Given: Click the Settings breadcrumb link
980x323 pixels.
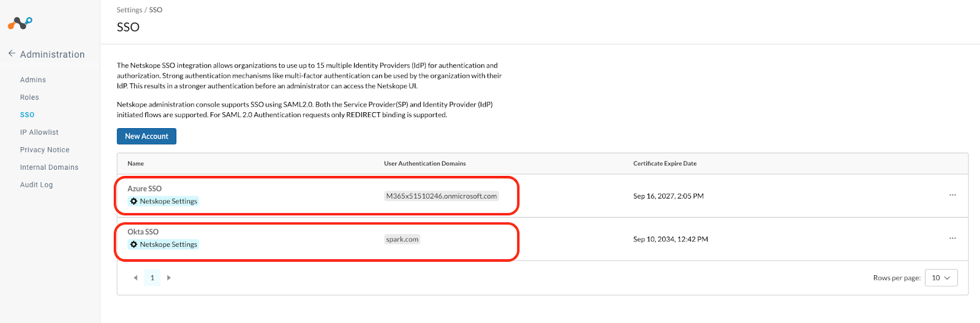Looking at the screenshot, I should (129, 10).
